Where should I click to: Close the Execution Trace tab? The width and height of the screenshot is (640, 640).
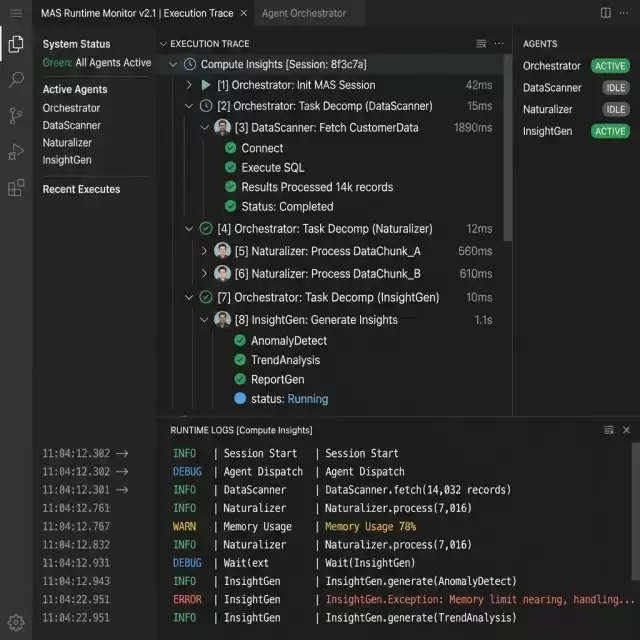click(244, 13)
